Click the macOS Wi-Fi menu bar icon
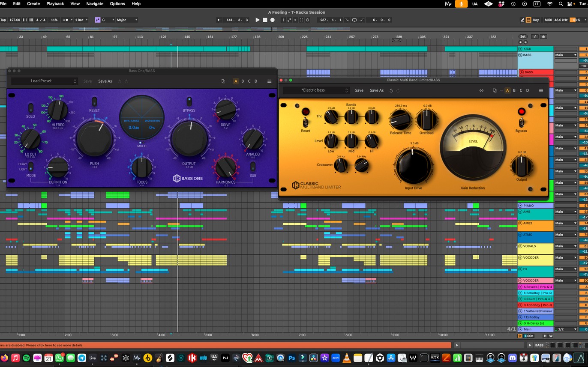 pos(549,3)
